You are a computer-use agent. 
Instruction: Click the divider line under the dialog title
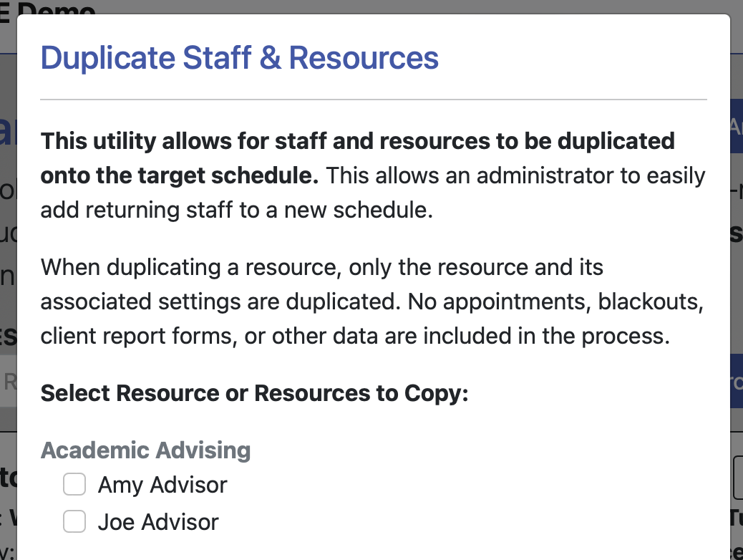(373, 99)
